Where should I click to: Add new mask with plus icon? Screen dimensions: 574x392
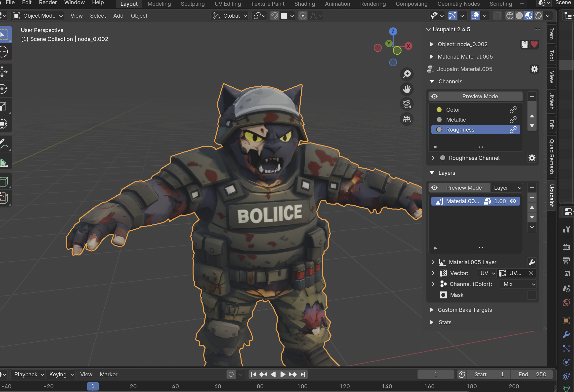point(532,295)
